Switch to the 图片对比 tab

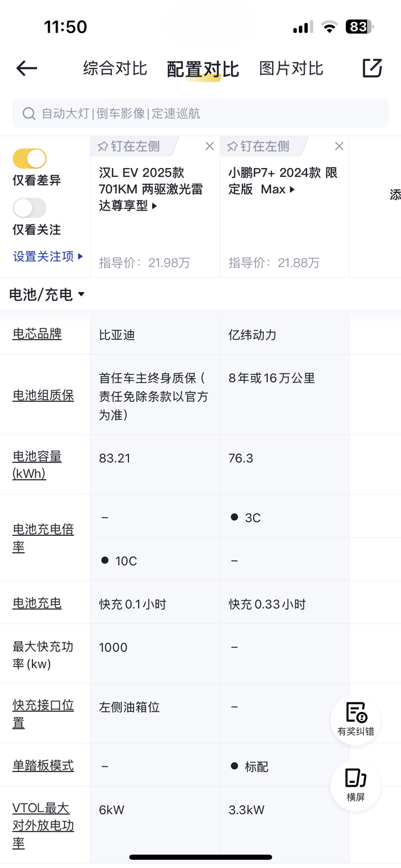[x=291, y=68]
